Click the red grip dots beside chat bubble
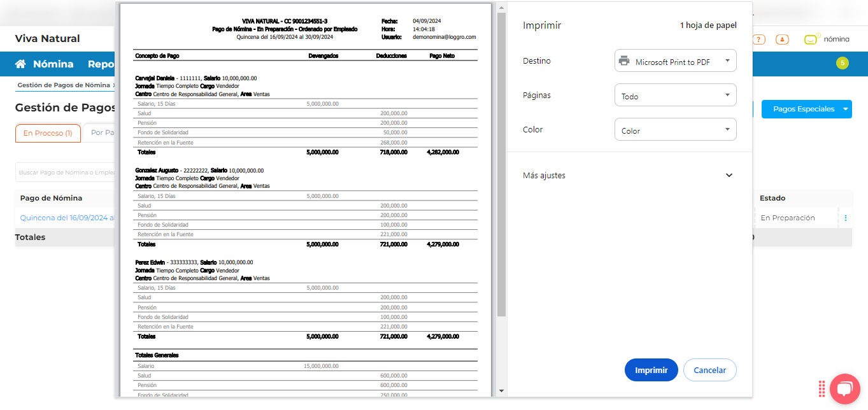Image resolution: width=868 pixels, height=410 pixels. pyautogui.click(x=822, y=388)
